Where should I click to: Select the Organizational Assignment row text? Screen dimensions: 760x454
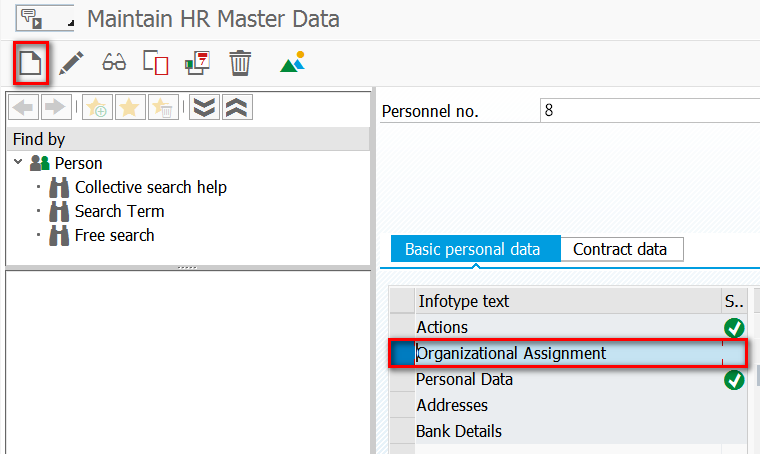click(511, 353)
